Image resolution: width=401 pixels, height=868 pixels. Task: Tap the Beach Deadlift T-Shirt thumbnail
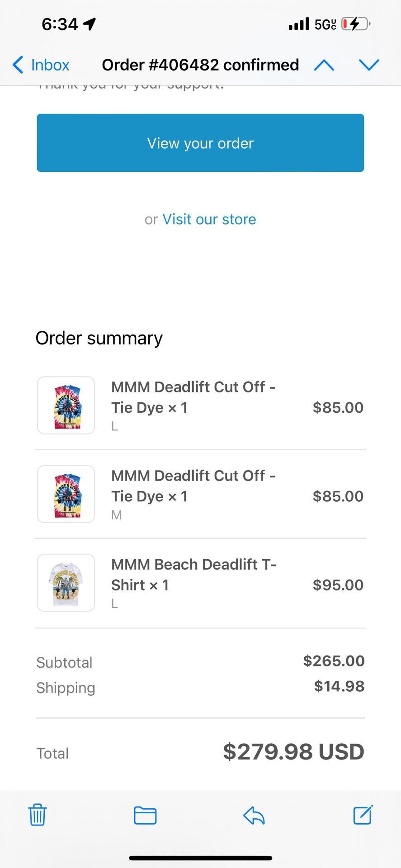tap(66, 583)
